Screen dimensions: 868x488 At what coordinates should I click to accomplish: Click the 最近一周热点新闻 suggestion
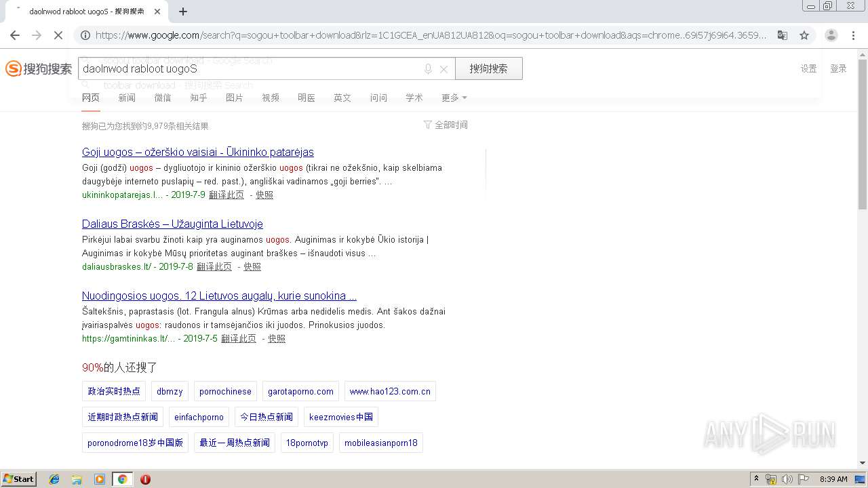tap(235, 443)
